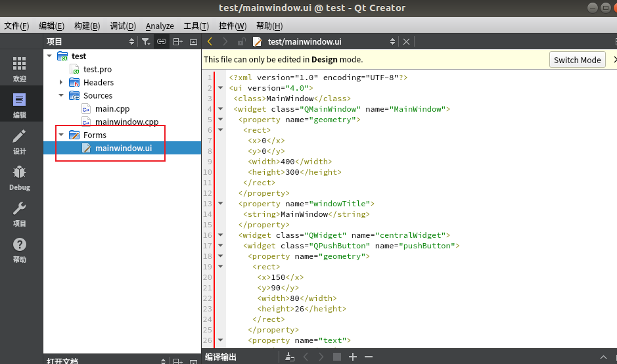Screen dimensions: 617x364
Task: Select mainwindow.ui under Forms
Action: (122, 148)
